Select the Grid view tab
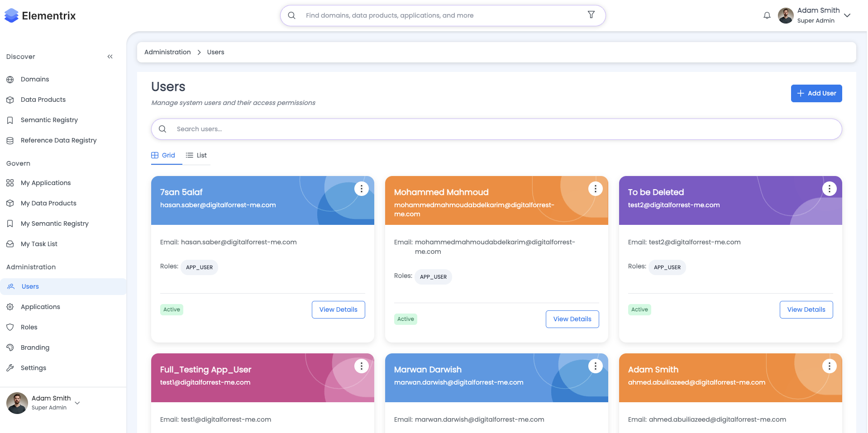 [163, 155]
